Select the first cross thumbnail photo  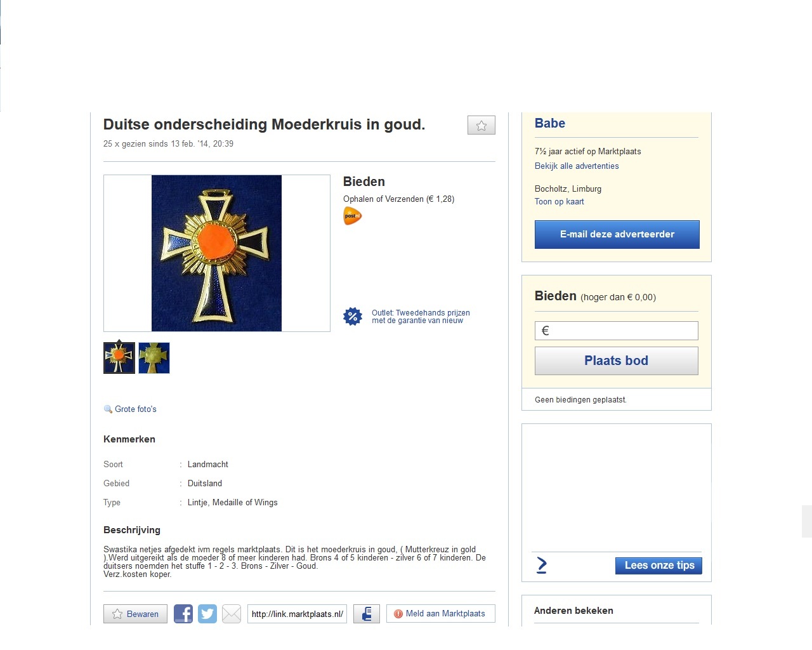(119, 358)
